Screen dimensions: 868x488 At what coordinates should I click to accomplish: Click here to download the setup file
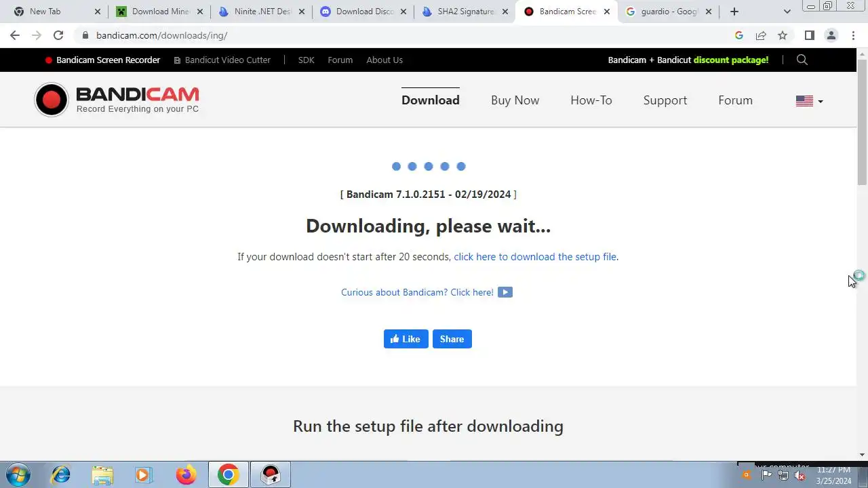535,257
